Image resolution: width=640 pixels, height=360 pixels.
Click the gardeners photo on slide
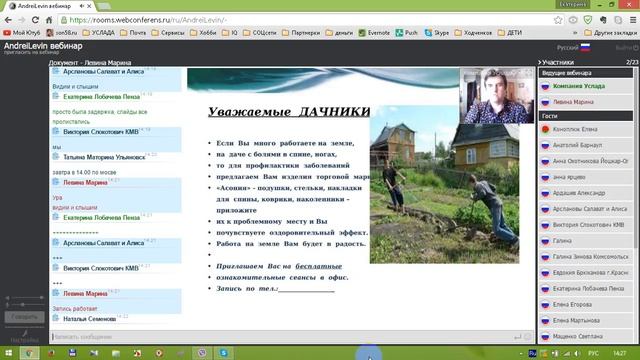[x=444, y=184]
